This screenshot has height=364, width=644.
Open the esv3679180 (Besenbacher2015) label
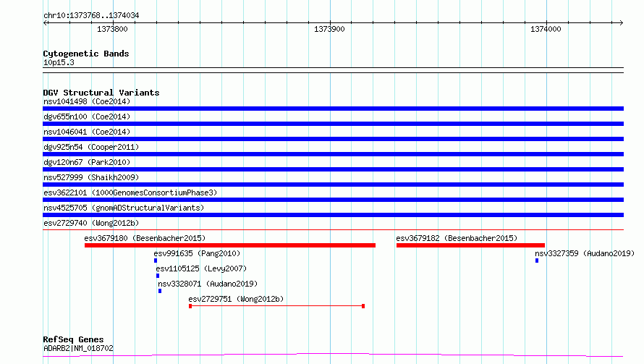145,238
